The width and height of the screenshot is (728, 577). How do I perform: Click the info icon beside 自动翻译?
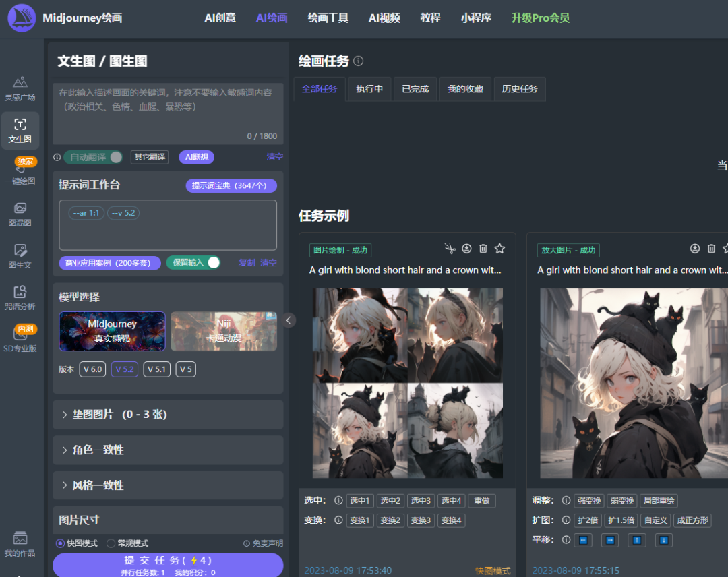pyautogui.click(x=57, y=157)
